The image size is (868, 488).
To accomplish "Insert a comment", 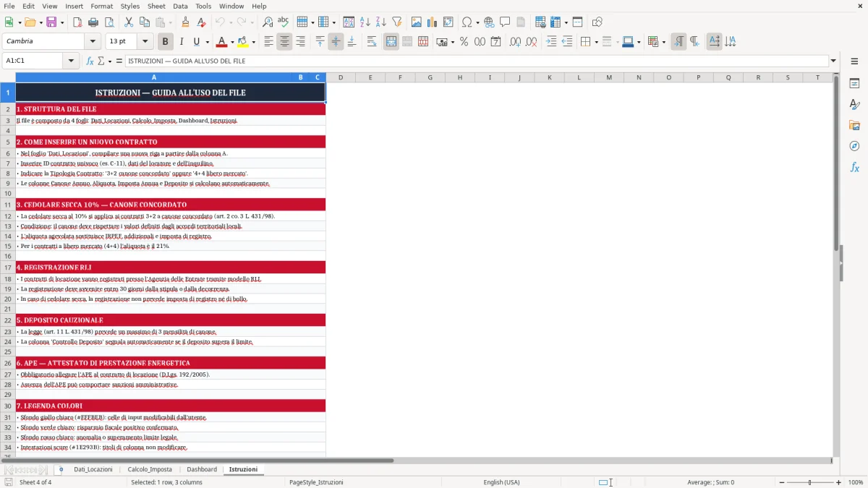I will 505,22.
